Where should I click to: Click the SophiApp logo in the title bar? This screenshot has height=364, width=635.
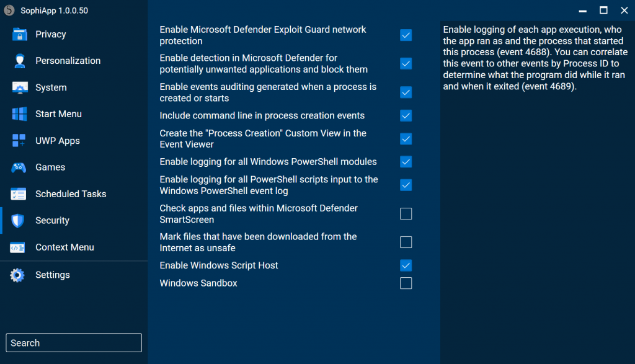click(9, 10)
